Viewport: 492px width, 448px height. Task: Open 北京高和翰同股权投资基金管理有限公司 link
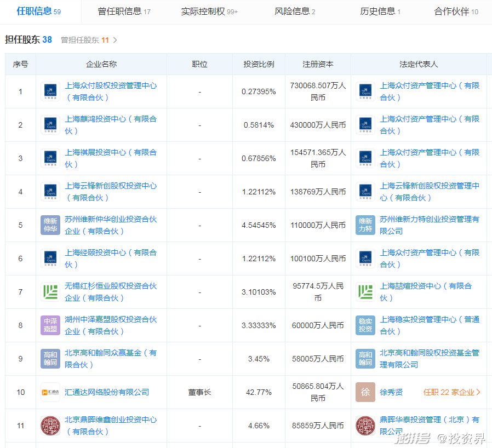point(430,359)
